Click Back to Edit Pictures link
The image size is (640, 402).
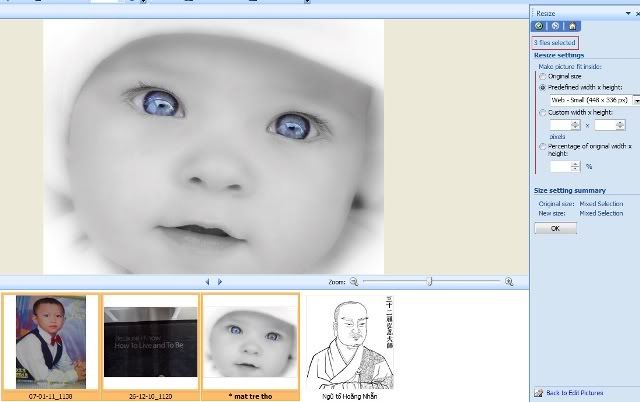[x=574, y=393]
